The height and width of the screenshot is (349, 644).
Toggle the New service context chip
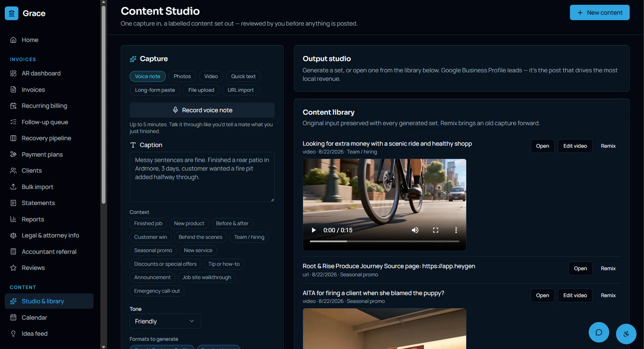[x=198, y=250]
